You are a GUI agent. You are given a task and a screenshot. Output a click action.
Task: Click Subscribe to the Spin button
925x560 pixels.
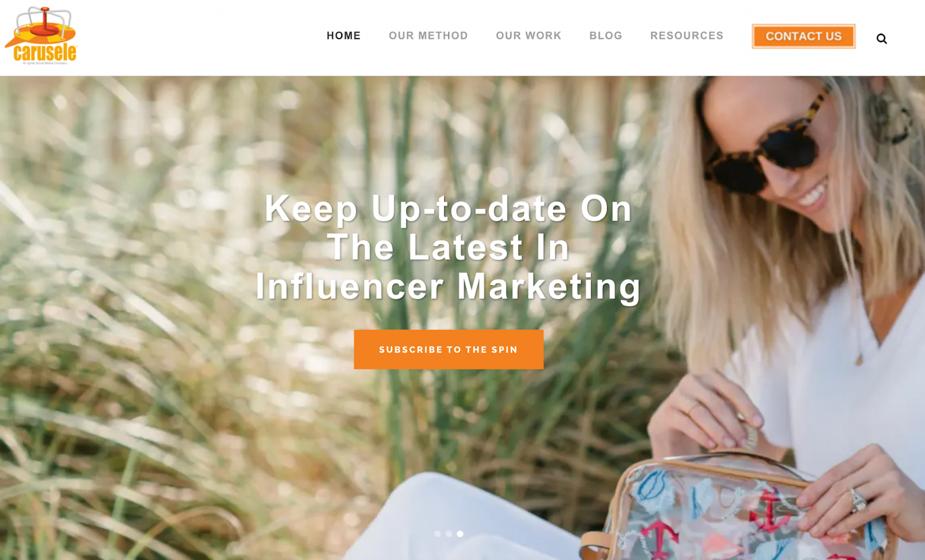[449, 350]
